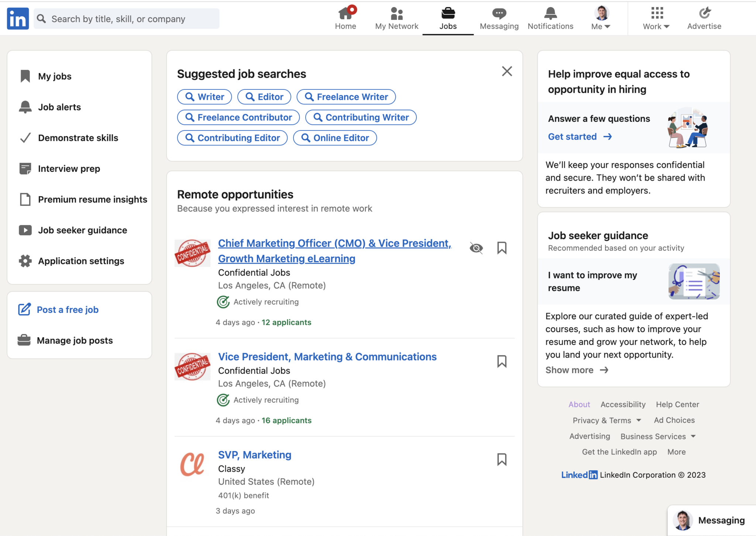Save the Vice President Marketing & Communications job
The height and width of the screenshot is (536, 756).
coord(502,361)
